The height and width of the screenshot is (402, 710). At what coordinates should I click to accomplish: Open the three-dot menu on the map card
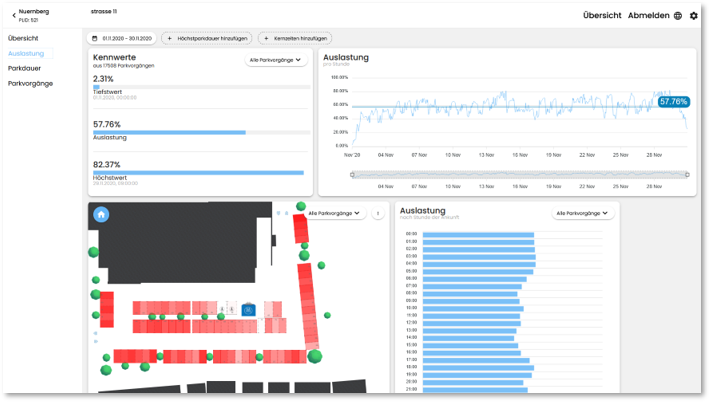click(x=378, y=213)
